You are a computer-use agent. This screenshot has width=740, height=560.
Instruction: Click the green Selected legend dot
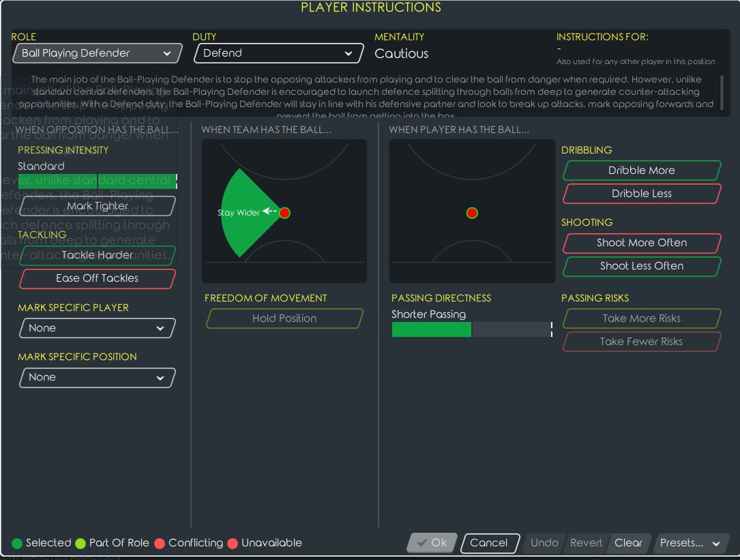coord(17,544)
